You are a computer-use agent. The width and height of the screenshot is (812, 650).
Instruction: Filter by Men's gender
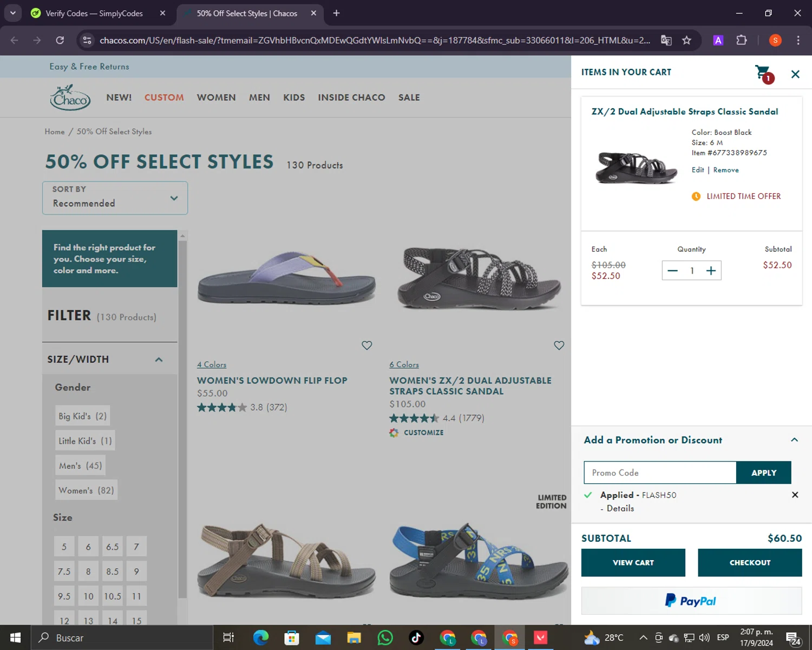point(81,465)
